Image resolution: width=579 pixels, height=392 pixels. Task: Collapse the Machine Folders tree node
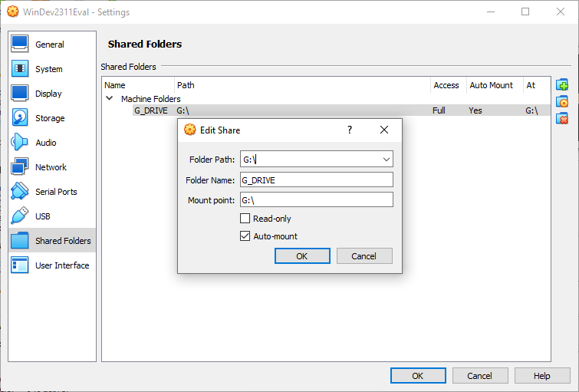[x=110, y=98]
